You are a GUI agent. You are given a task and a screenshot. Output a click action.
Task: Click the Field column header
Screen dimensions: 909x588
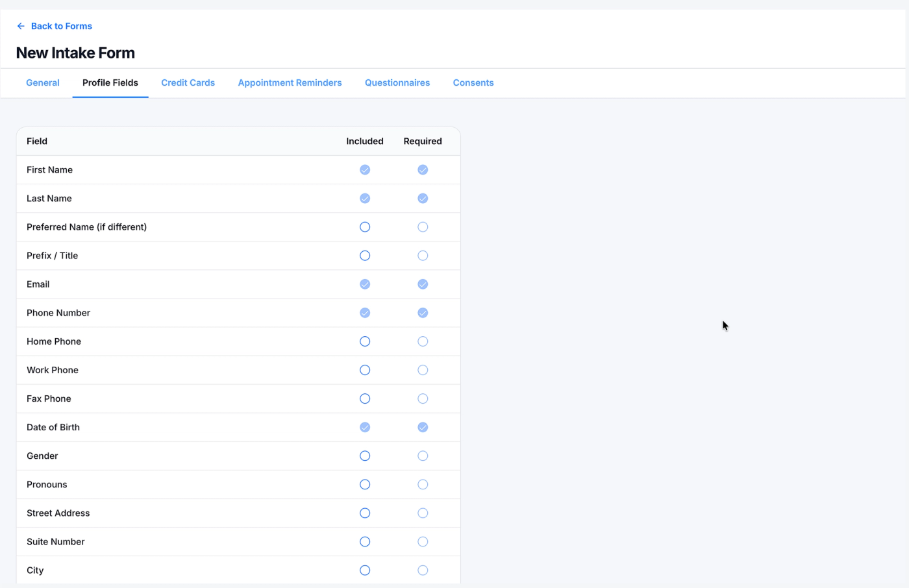click(x=37, y=141)
